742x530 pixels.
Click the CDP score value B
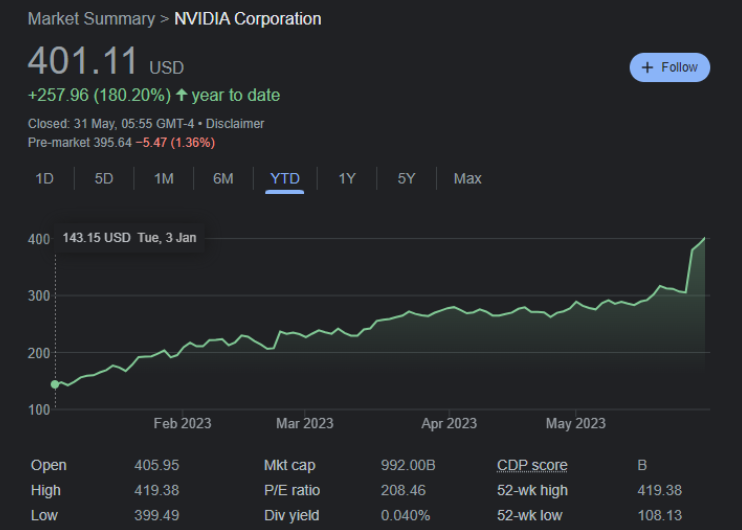pos(642,465)
